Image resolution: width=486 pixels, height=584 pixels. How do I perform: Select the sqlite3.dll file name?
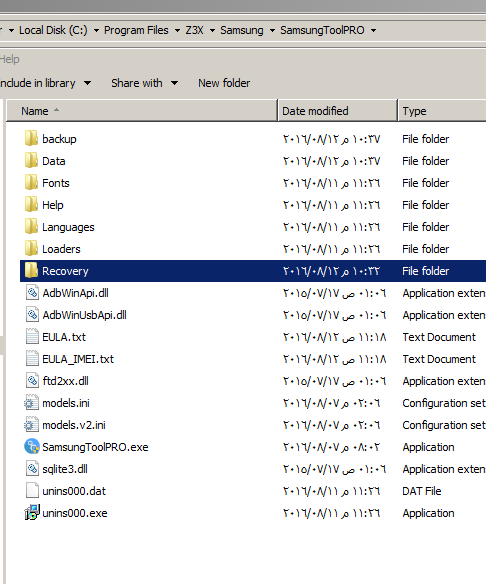(x=65, y=469)
